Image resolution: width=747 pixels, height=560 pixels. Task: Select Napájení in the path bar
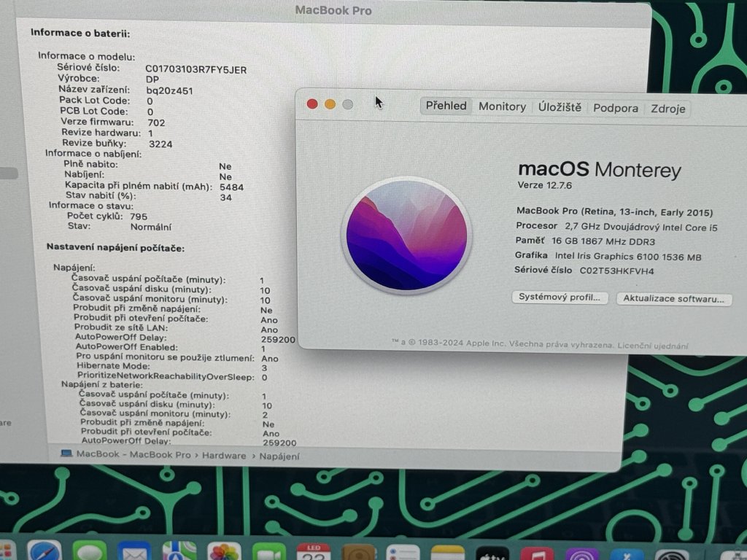coord(279,456)
